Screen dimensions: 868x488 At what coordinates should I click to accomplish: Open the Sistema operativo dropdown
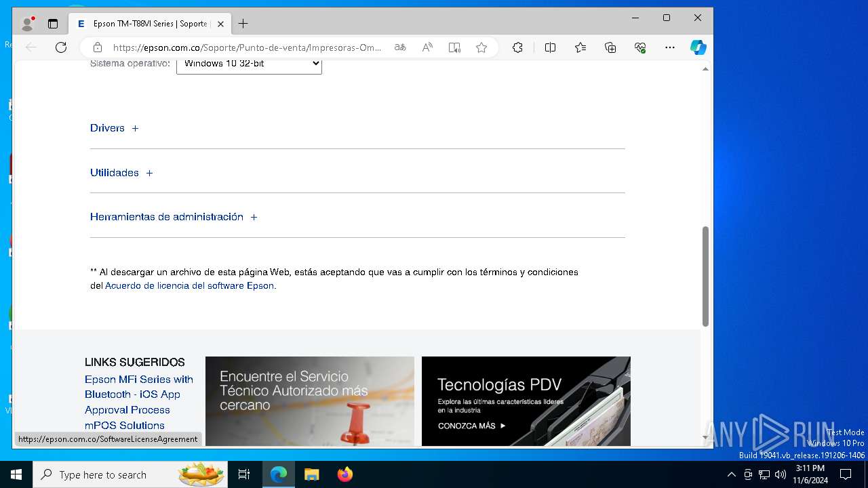[x=249, y=64]
